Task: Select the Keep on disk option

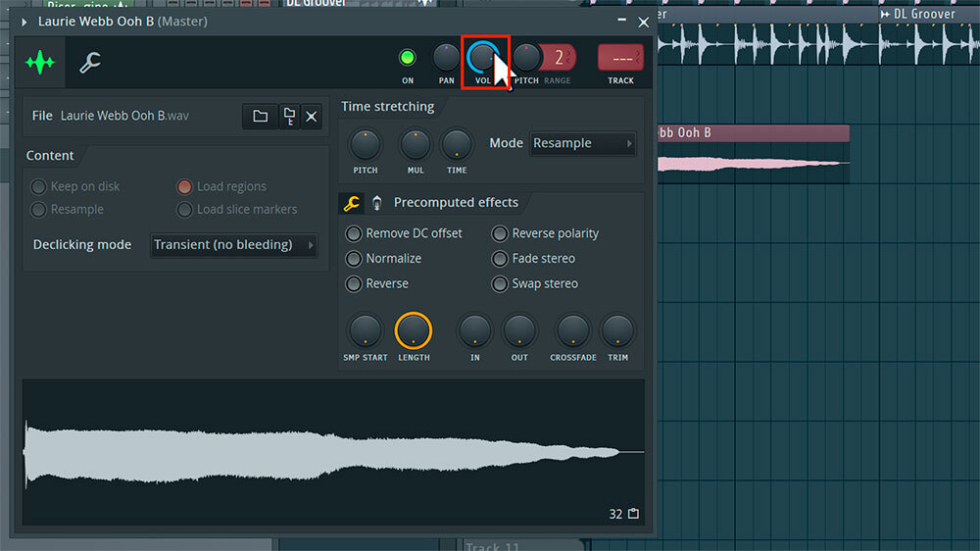Action: 39,186
